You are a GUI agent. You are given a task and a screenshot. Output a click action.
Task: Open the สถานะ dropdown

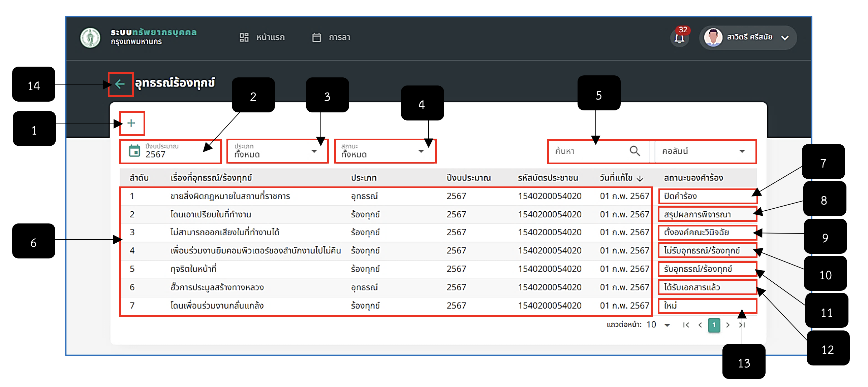(385, 151)
